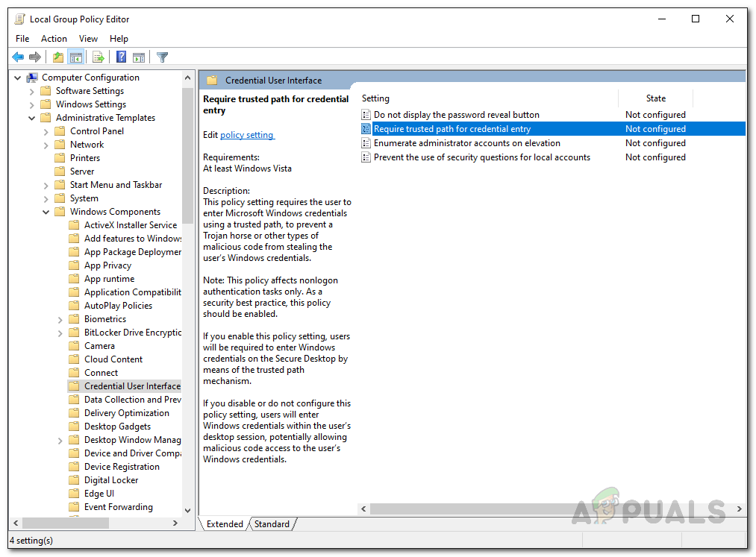The height and width of the screenshot is (557, 756).
Task: Expand the System node
Action: click(46, 198)
